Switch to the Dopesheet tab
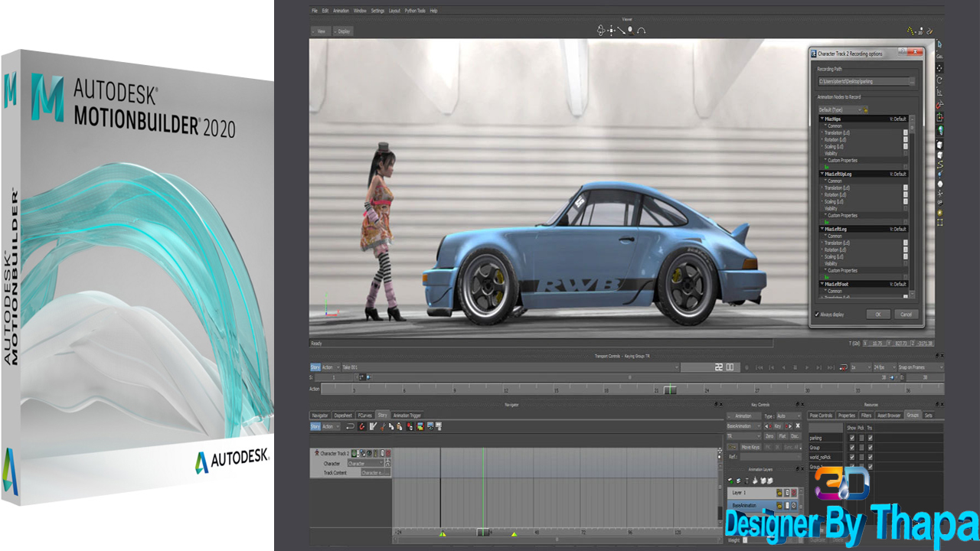 click(x=343, y=416)
